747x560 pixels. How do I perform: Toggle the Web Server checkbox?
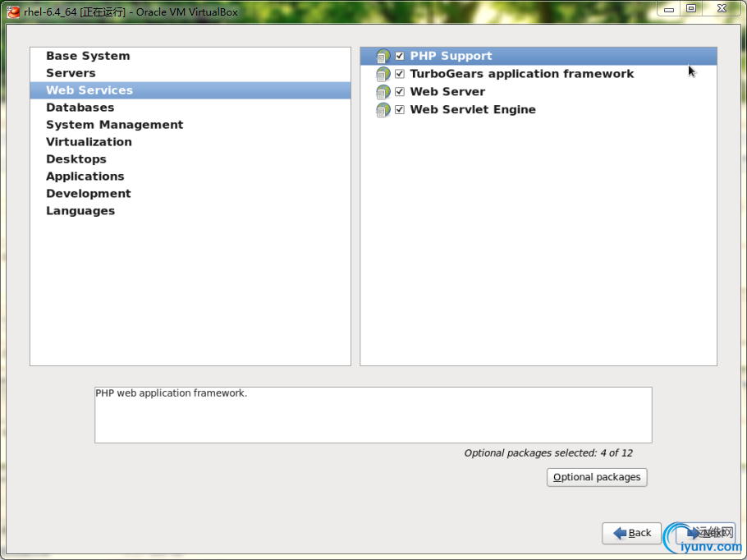pyautogui.click(x=400, y=91)
